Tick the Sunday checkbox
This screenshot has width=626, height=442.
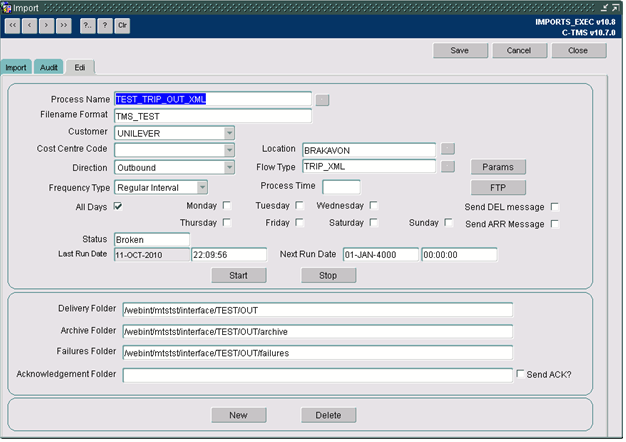pos(449,222)
